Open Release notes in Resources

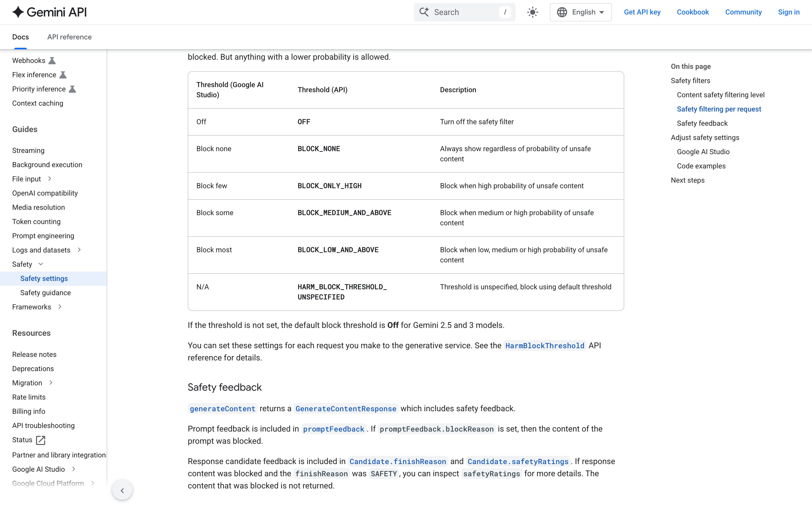tap(34, 355)
